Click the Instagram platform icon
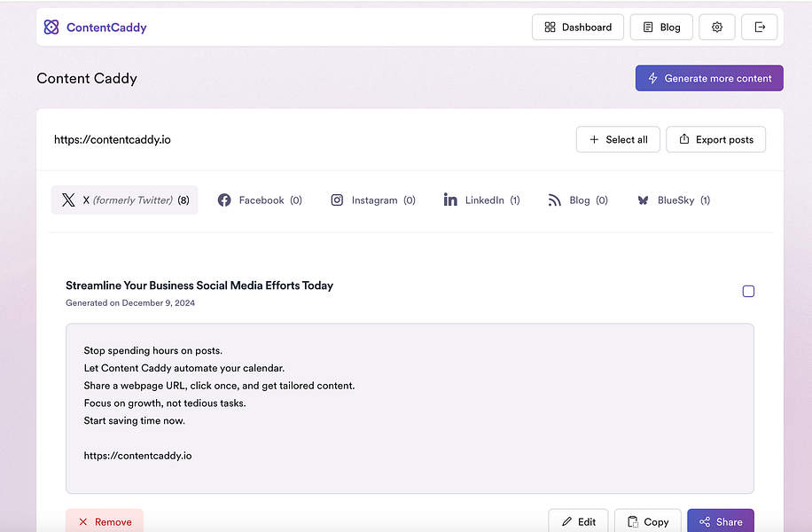The image size is (812, 532). pyautogui.click(x=337, y=199)
